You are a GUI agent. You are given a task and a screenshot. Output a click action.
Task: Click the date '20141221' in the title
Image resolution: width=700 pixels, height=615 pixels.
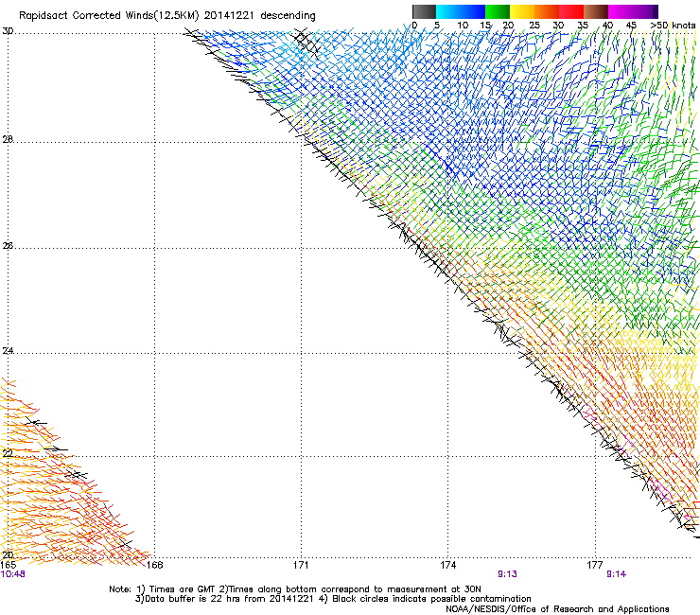click(x=229, y=16)
